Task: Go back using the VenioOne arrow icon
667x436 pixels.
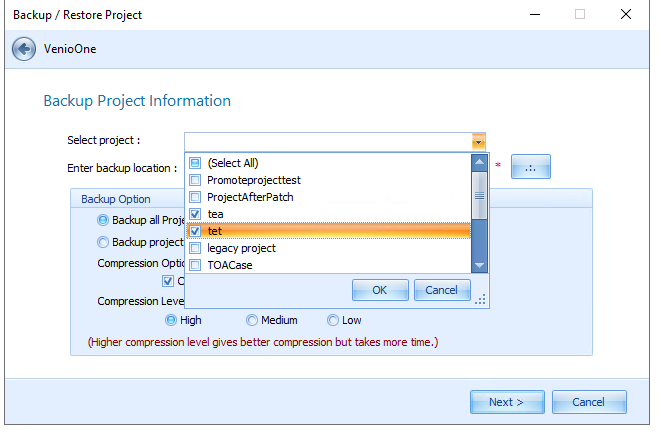Action: [24, 49]
